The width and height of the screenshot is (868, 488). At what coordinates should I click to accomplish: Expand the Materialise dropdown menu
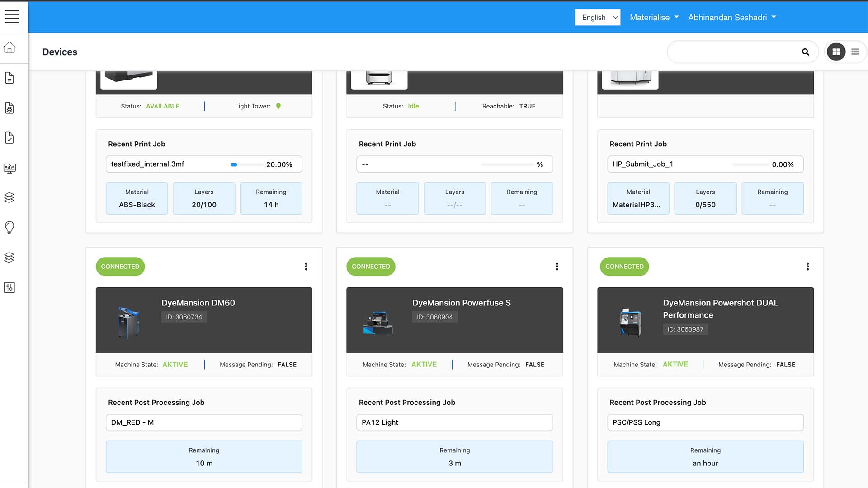click(x=654, y=17)
